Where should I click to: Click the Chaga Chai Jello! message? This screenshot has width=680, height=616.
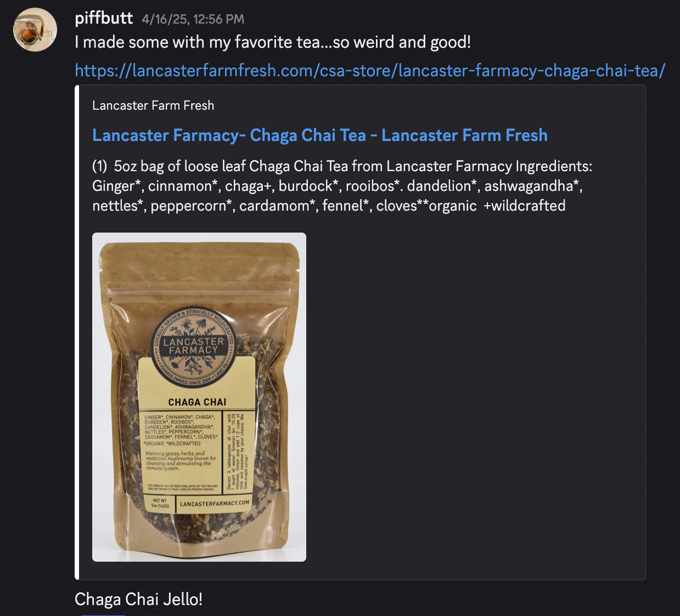point(139,599)
